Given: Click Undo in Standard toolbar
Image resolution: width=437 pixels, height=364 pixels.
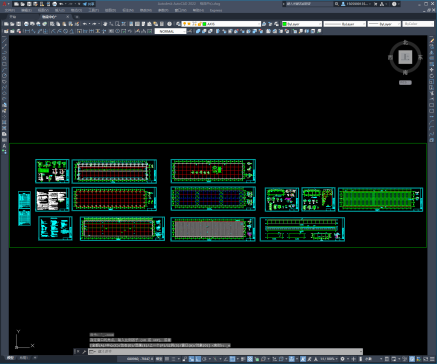Looking at the screenshot, I should click(85, 24).
